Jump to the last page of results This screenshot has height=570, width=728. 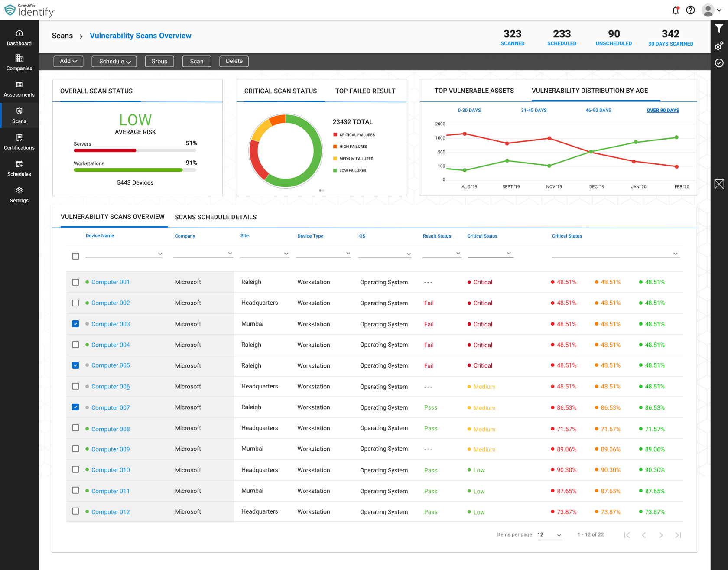(x=678, y=535)
